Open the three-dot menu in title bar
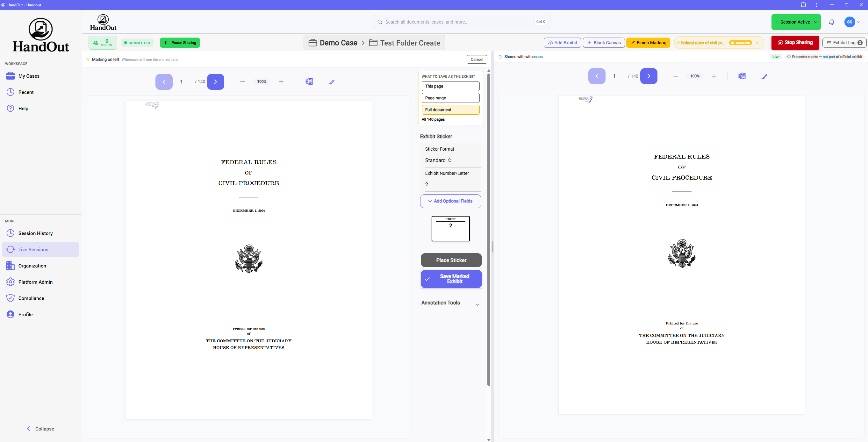 pos(816,5)
